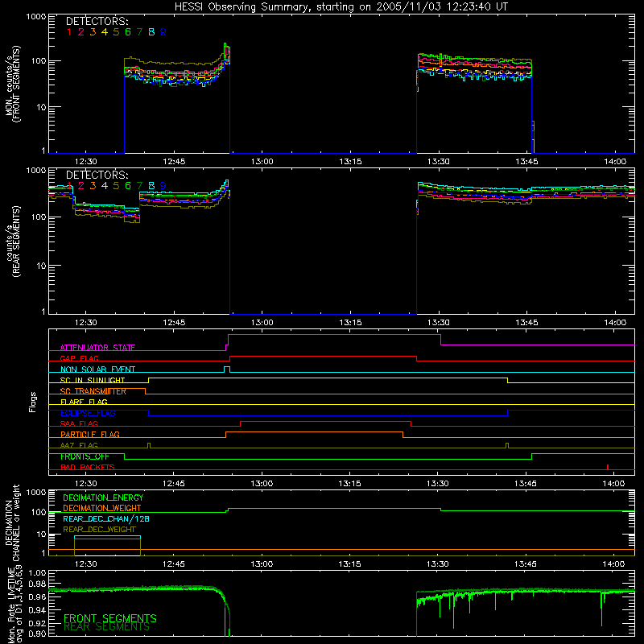Click the PARTICLE_FLAG label
The image size is (644, 644).
tap(90, 435)
